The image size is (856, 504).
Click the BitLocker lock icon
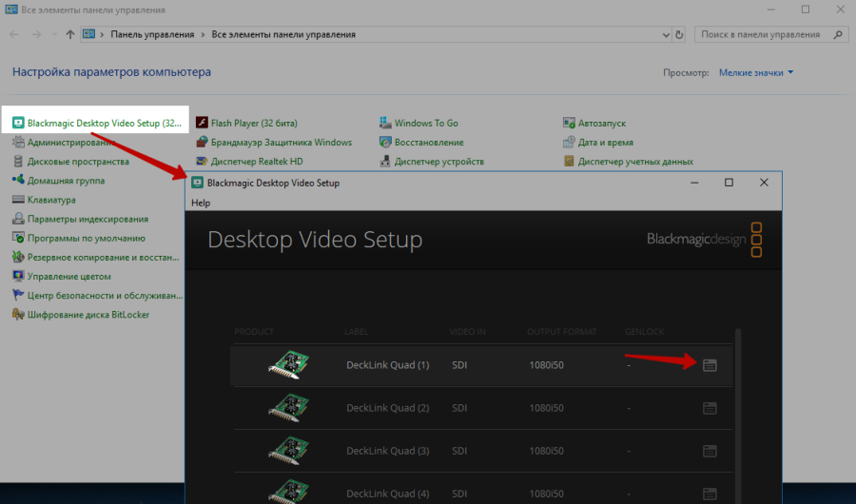(19, 315)
